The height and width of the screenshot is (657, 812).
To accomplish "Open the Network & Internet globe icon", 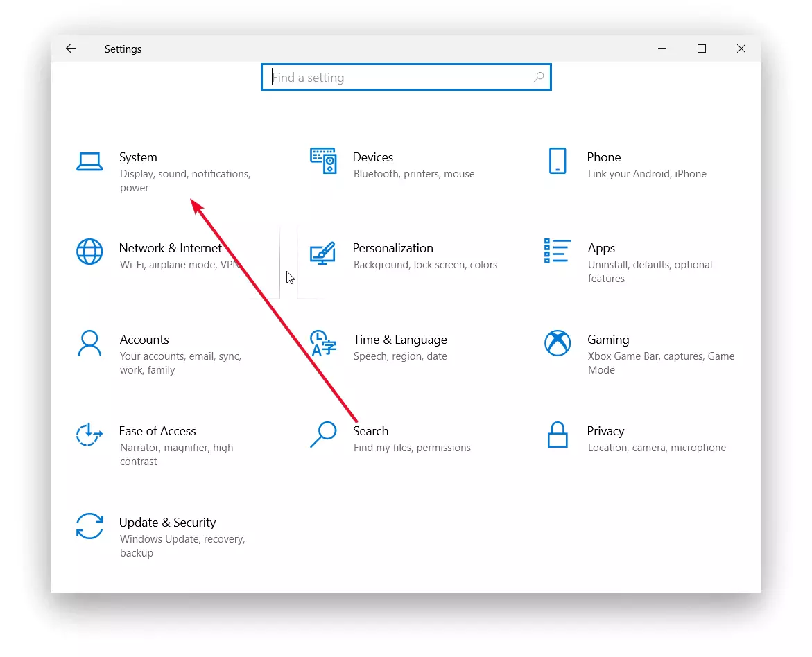I will (89, 252).
